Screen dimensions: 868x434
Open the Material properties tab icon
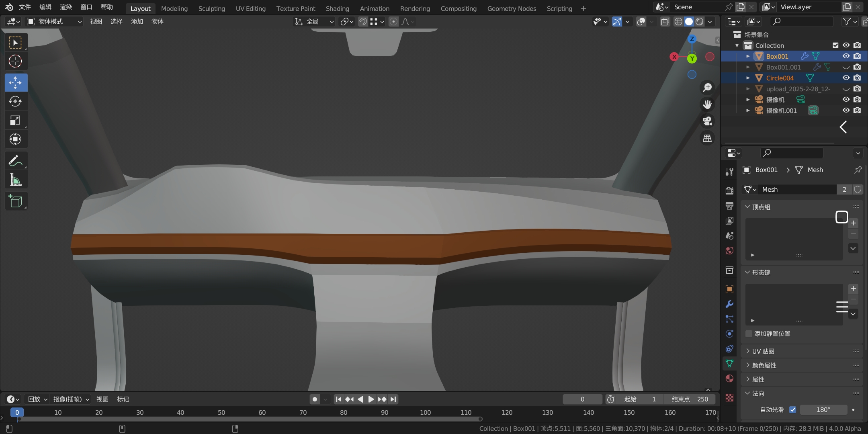tap(729, 379)
